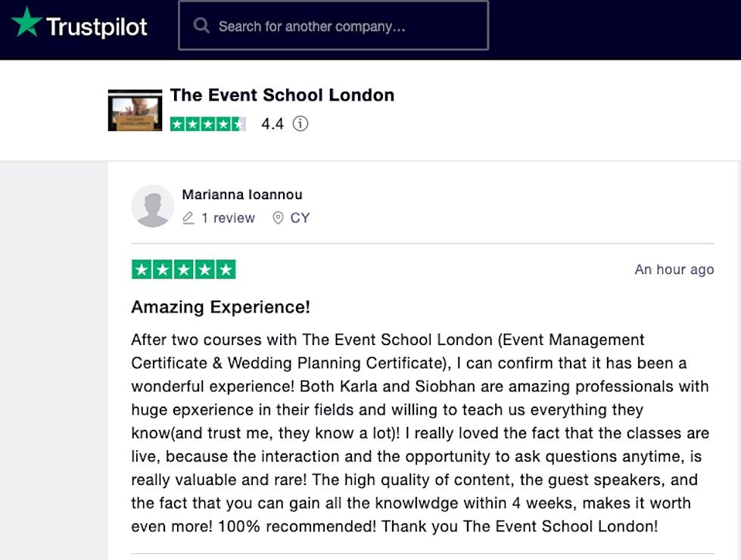This screenshot has width=741, height=560.
Task: Click the company name The Event School London
Action: point(282,95)
